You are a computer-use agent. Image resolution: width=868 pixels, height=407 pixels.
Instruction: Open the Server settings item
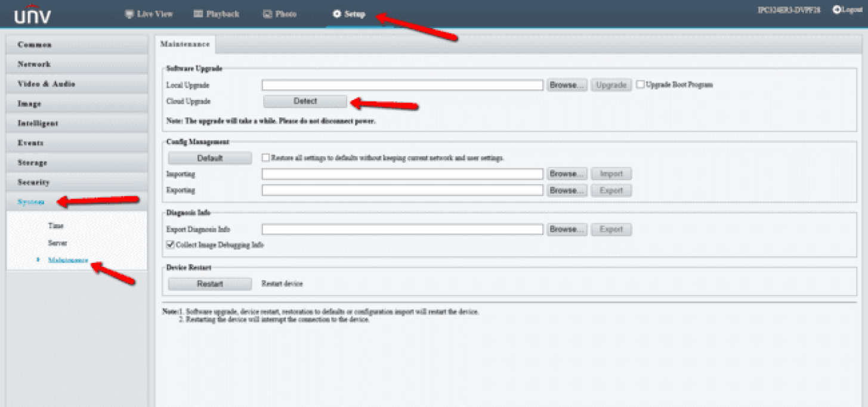[x=58, y=243]
